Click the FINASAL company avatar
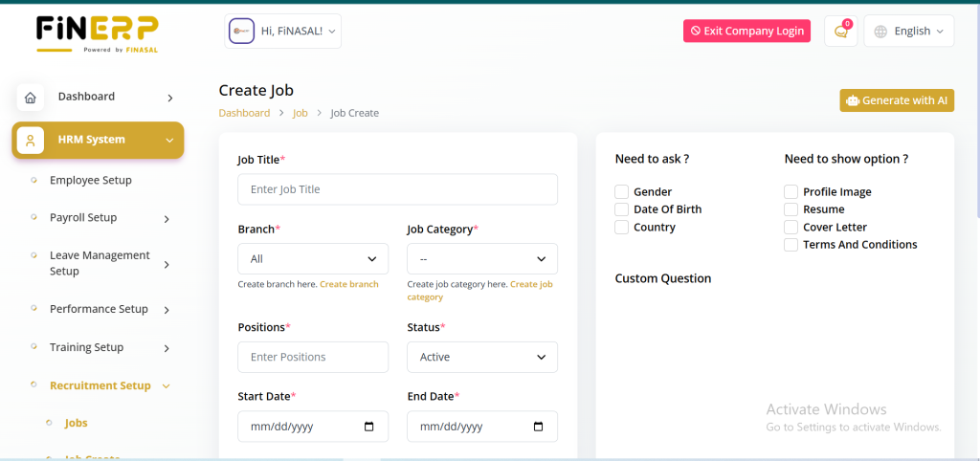The height and width of the screenshot is (461, 980). coord(241,32)
